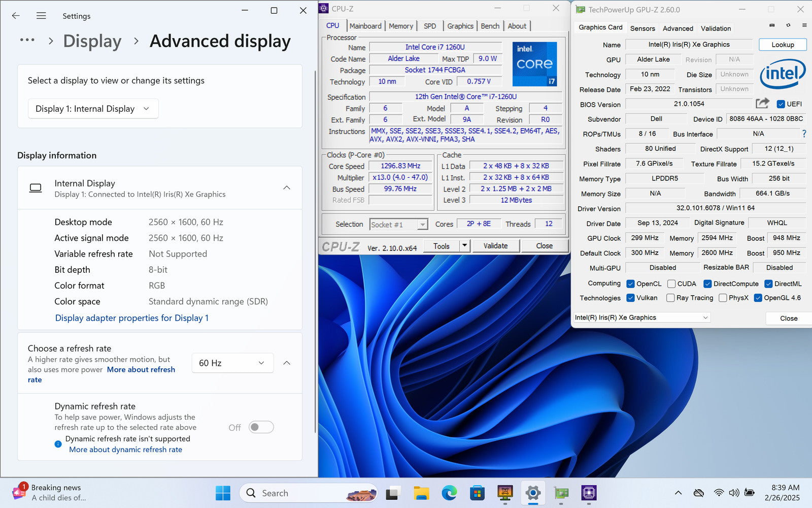Screen dimensions: 812x508
Task: Collapse the Choose a refresh rate section
Action: point(287,363)
